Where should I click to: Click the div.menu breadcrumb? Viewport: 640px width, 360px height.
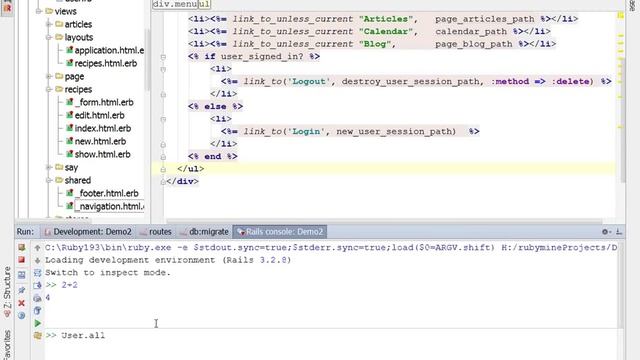coord(175,4)
